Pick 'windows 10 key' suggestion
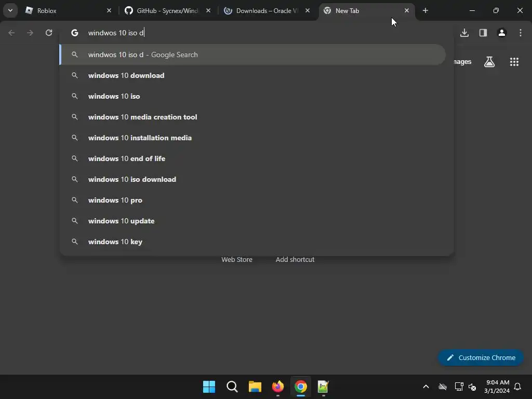 point(253,242)
